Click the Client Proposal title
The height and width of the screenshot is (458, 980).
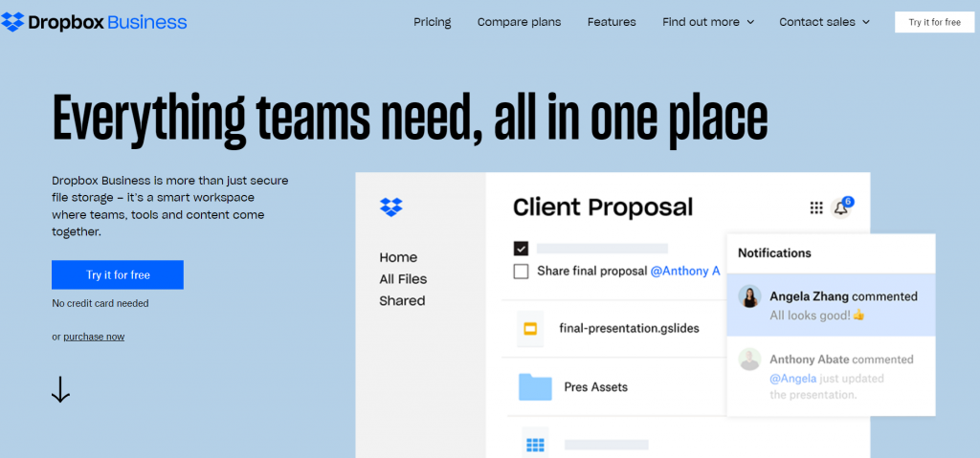tap(603, 207)
